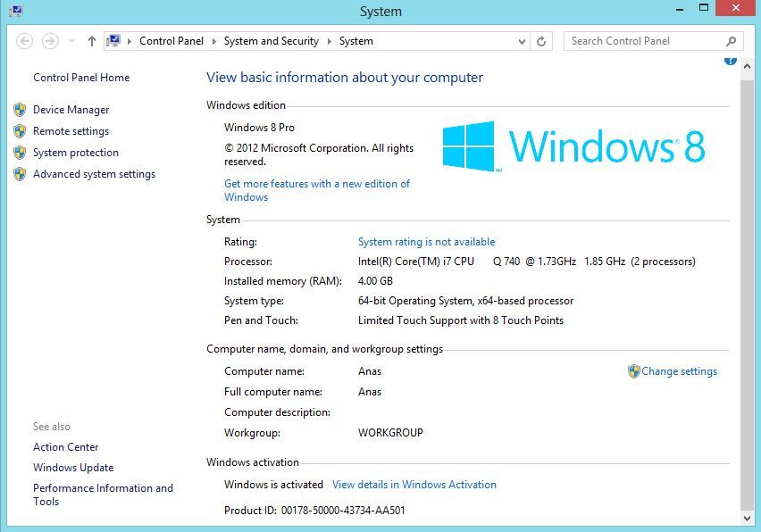
Task: Click the Windows 8 logo image
Action: [573, 146]
